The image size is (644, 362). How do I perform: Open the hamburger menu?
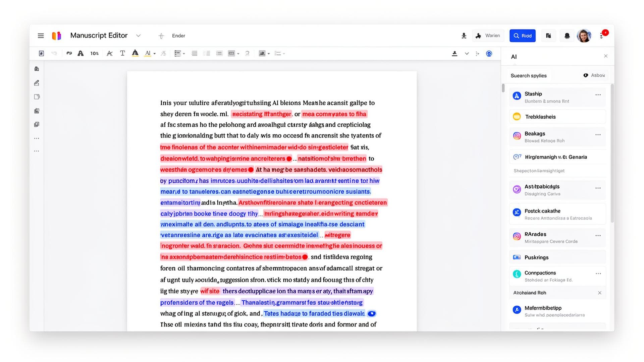41,36
